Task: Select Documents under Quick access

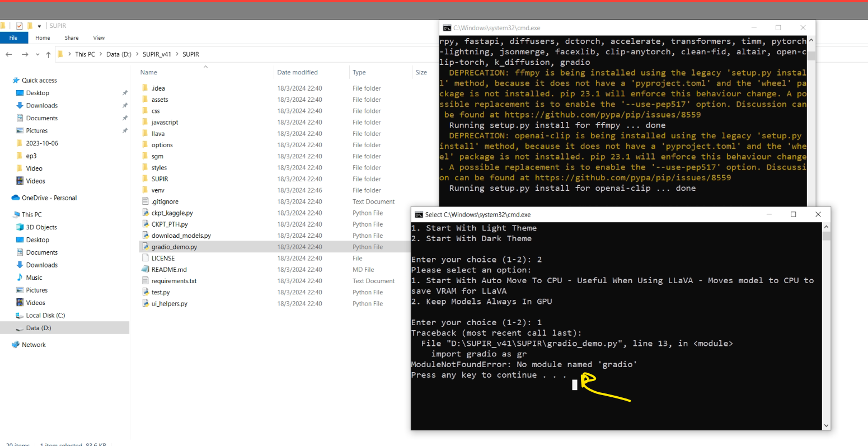Action: pos(42,118)
